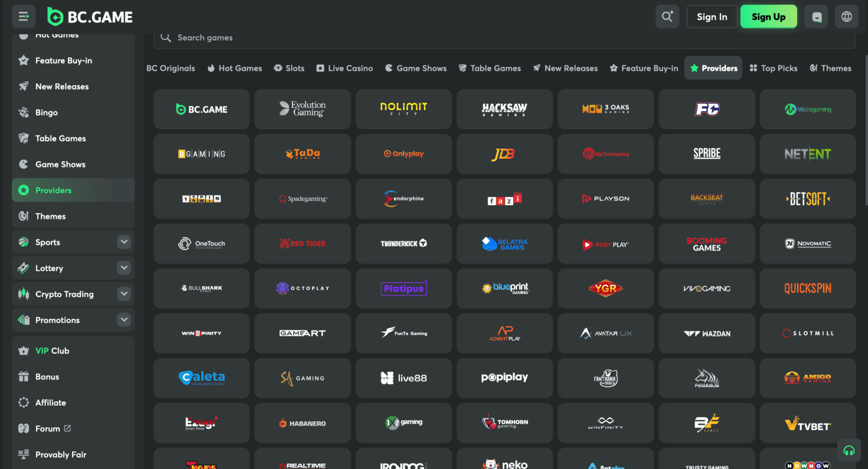Viewport: 868px width, 469px height.
Task: Select the Spribe provider tile
Action: click(707, 154)
